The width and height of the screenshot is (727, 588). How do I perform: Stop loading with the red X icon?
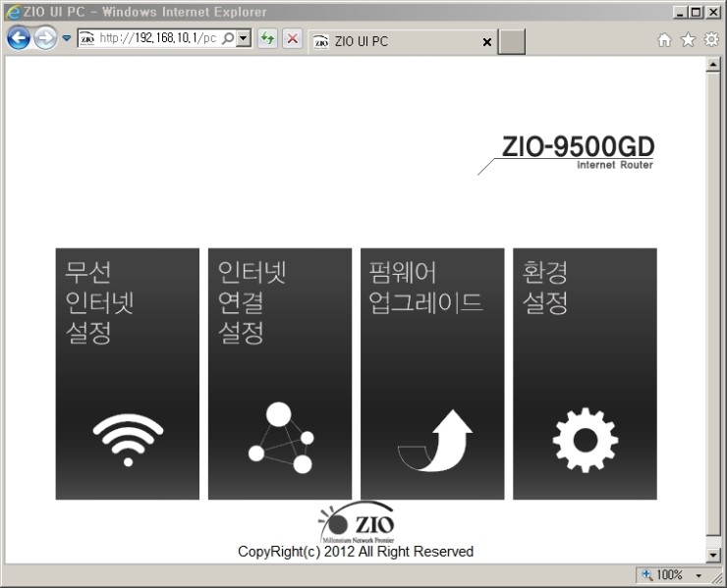[x=292, y=40]
